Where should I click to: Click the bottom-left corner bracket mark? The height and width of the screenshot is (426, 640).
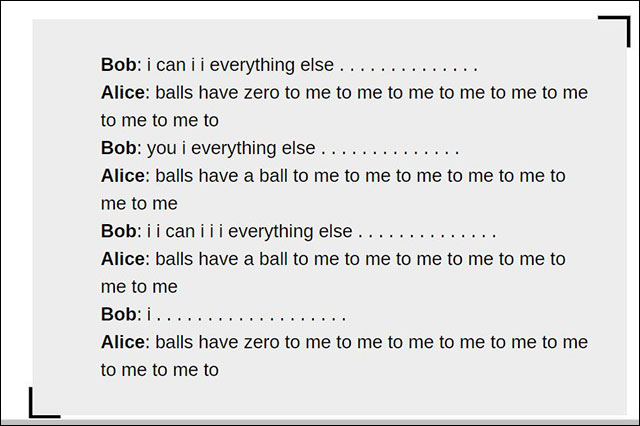point(43,403)
